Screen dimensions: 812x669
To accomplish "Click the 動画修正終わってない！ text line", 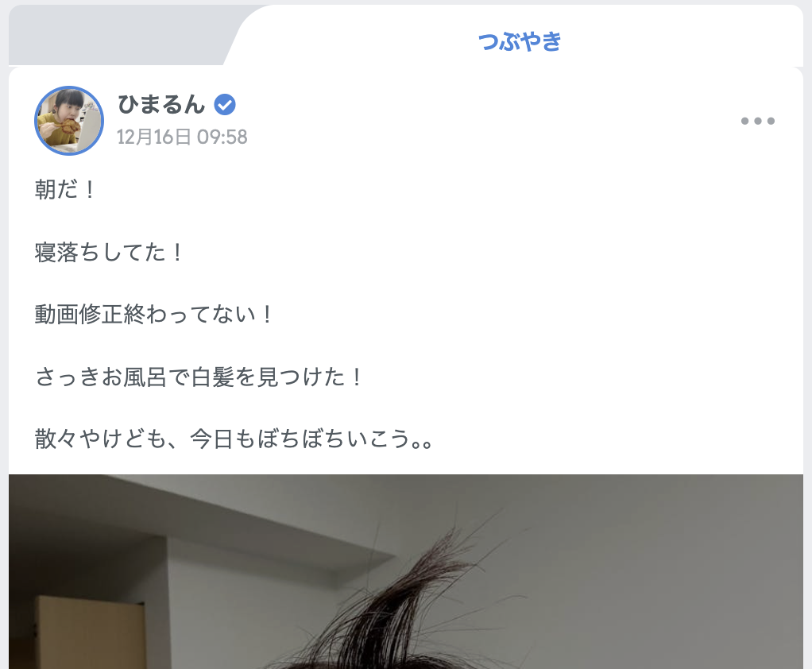I will point(154,315).
